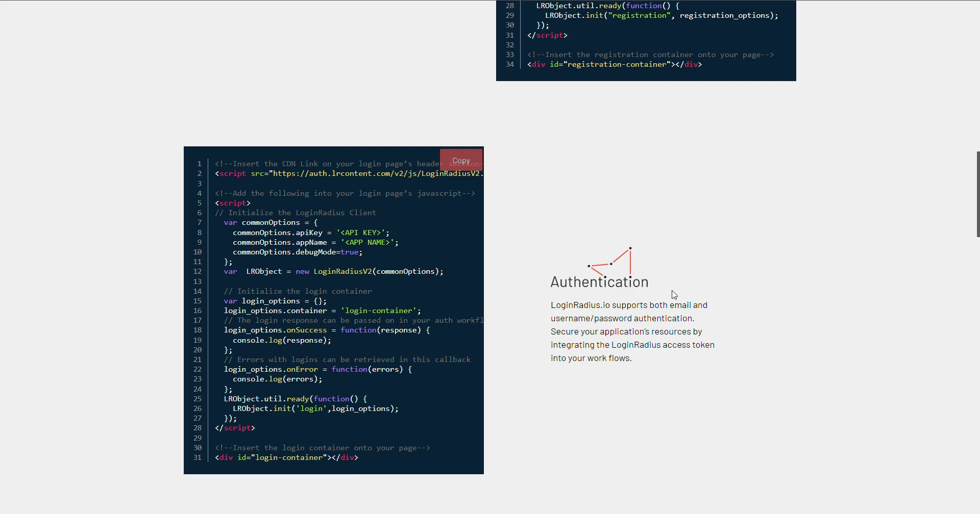Click the commonOptions.apiKey '<API KEY>' line
This screenshot has height=514, width=980.
click(x=311, y=233)
